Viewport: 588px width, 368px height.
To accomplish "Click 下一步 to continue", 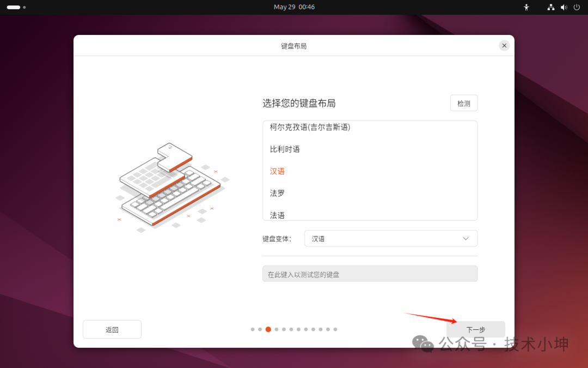I will tap(475, 329).
